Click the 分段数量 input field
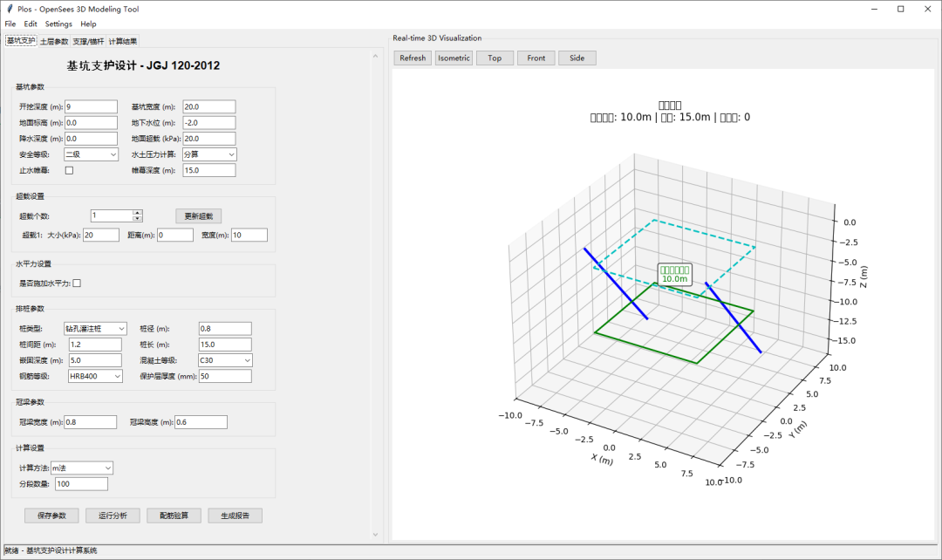Image resolution: width=942 pixels, height=560 pixels. 82,484
